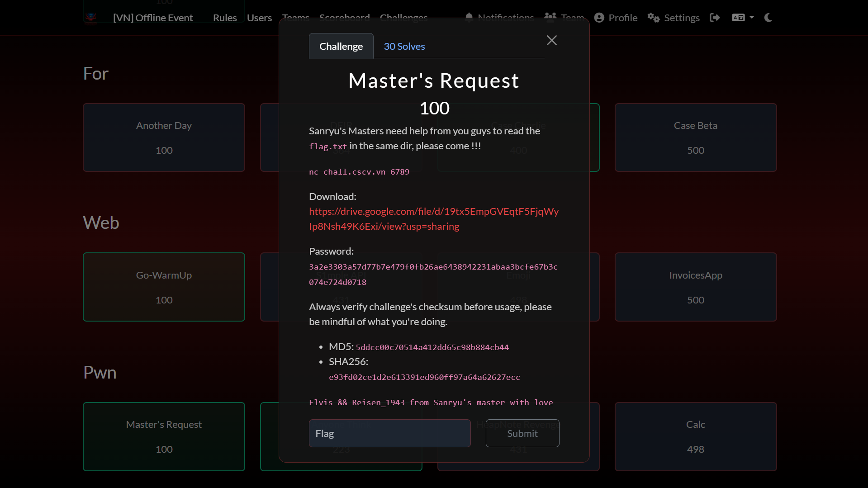Expand the language selector dropdown

pyautogui.click(x=743, y=18)
